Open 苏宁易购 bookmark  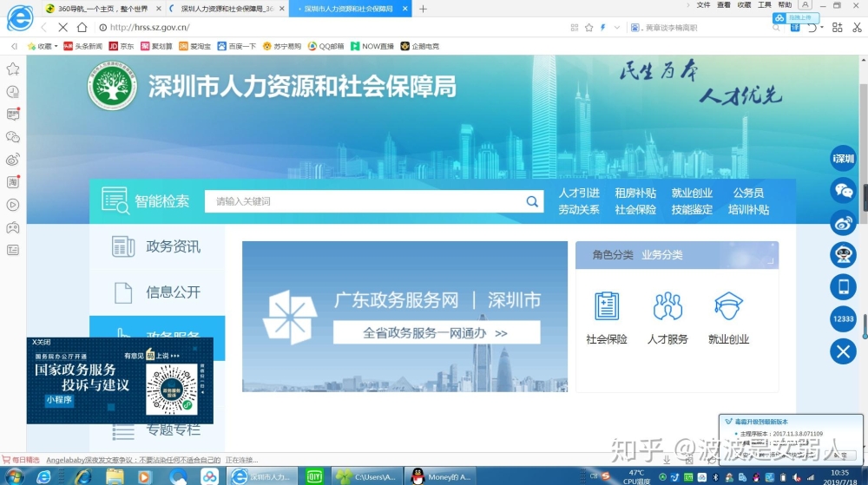[282, 47]
